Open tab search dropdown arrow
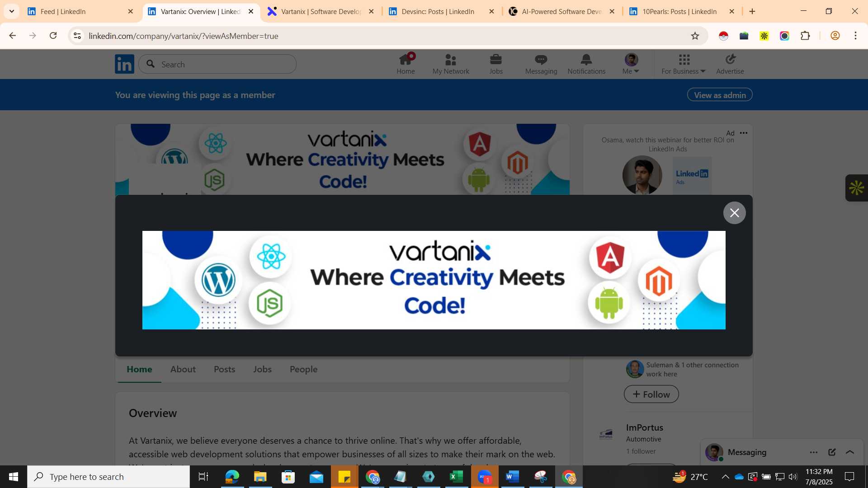868x488 pixels. tap(11, 11)
